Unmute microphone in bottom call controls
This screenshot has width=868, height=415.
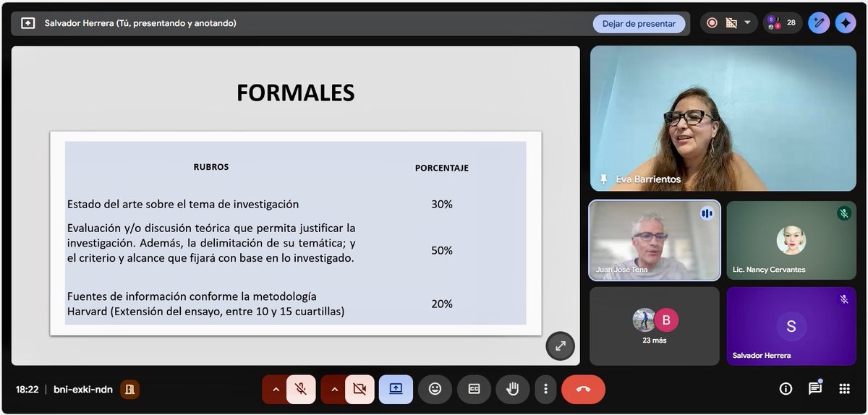(301, 388)
